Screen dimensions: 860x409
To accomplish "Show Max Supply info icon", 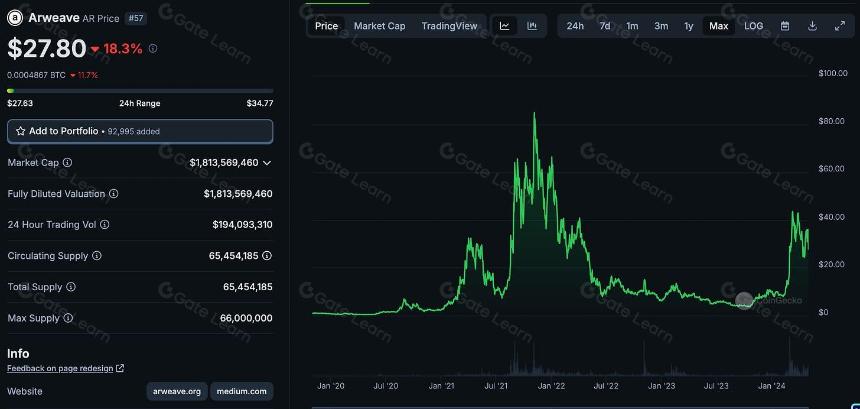I will pyautogui.click(x=68, y=318).
